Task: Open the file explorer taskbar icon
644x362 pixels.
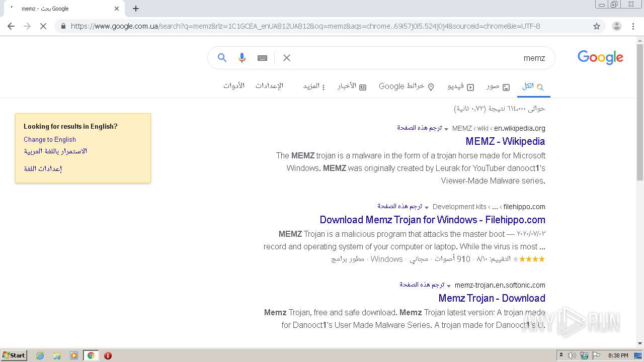Action: (57, 355)
